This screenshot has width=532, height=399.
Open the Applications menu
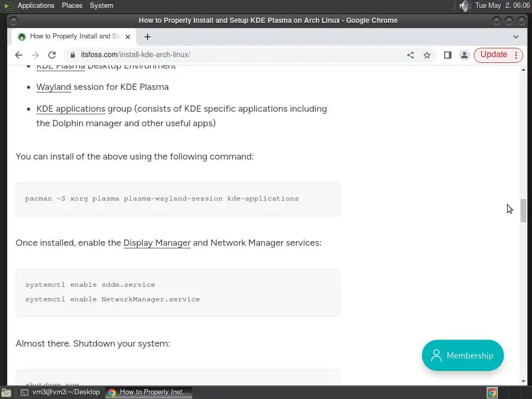pos(36,5)
